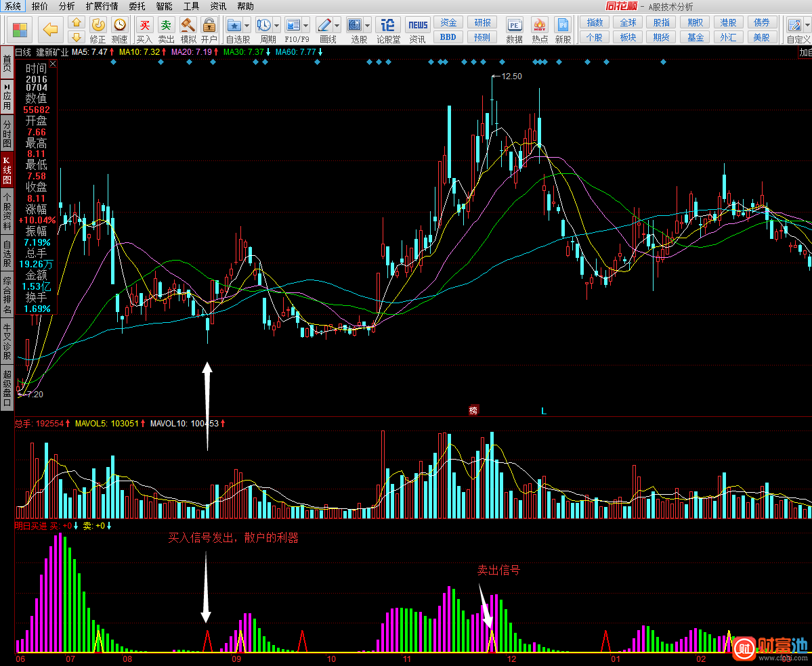Expand the 自选股 dropdown arrow
Viewport: 812px width, 666px height.
click(x=247, y=25)
